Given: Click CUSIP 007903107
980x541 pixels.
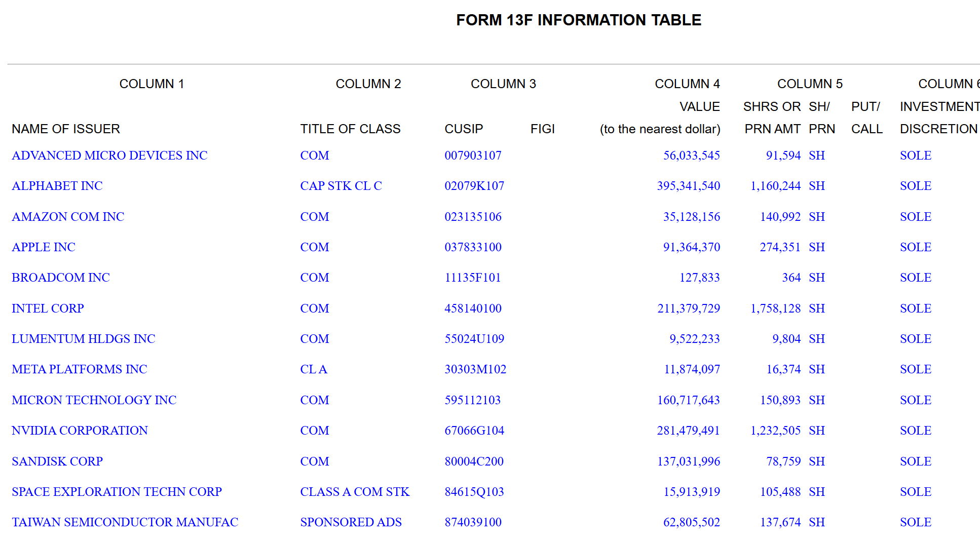Looking at the screenshot, I should click(x=473, y=156).
